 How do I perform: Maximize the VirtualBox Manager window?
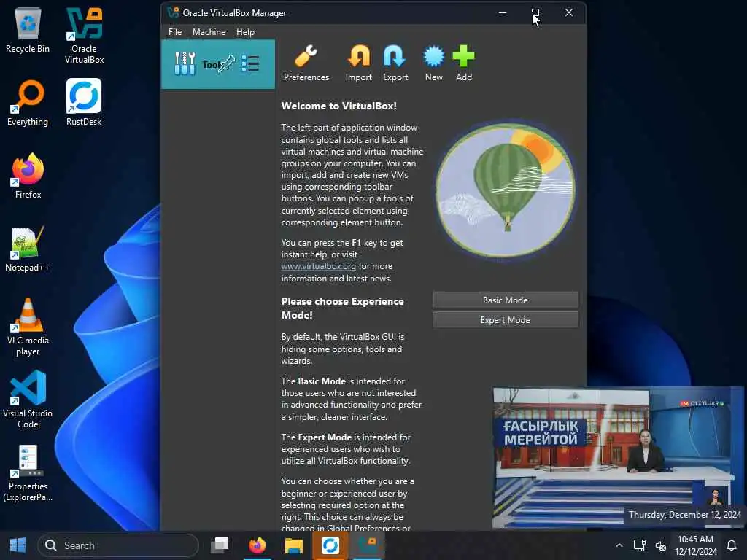pyautogui.click(x=535, y=13)
